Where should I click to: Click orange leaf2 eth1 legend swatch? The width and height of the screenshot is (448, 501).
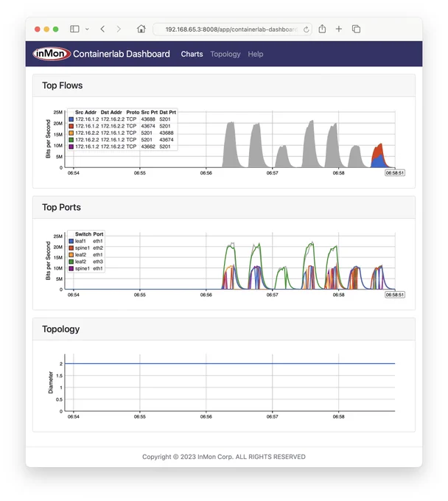tap(71, 255)
